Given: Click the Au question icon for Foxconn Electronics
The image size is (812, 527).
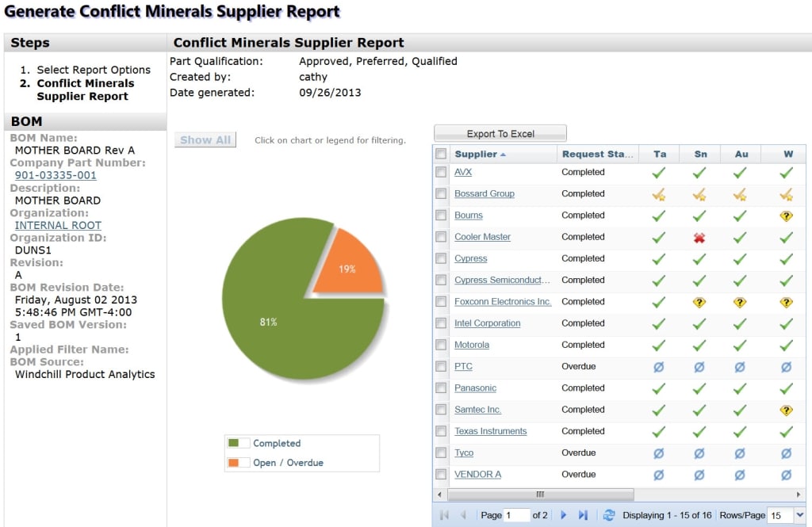Looking at the screenshot, I should (740, 302).
